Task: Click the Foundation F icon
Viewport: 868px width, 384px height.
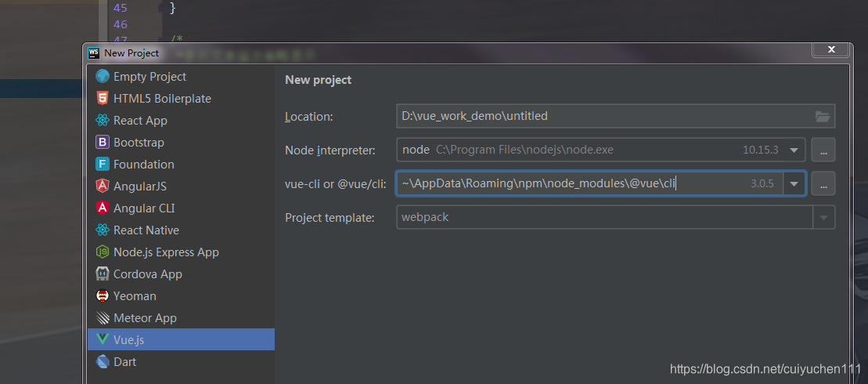Action: pyautogui.click(x=103, y=164)
